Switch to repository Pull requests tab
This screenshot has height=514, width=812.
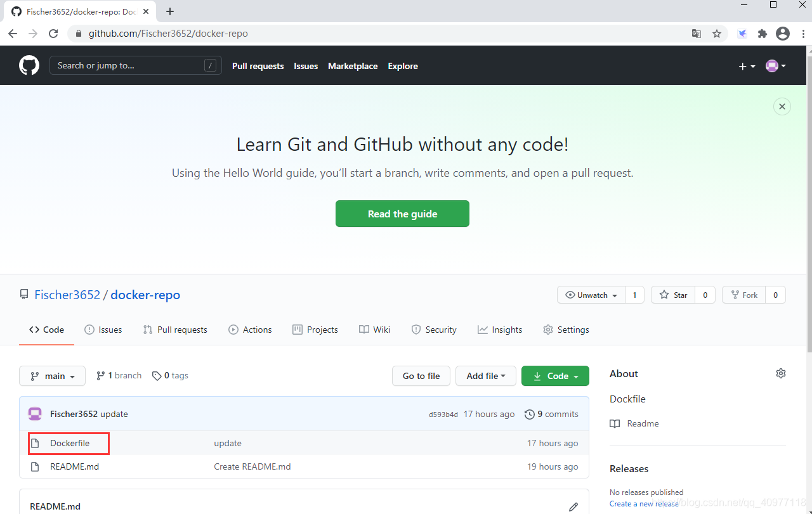tap(175, 330)
